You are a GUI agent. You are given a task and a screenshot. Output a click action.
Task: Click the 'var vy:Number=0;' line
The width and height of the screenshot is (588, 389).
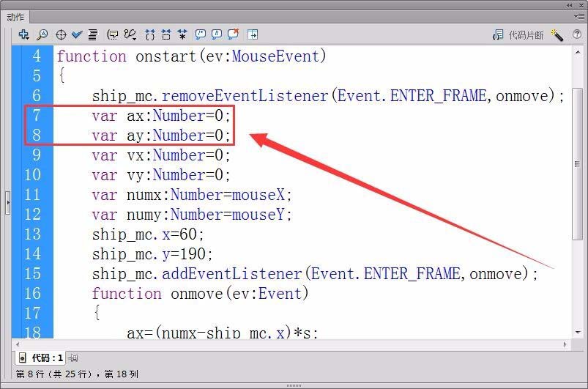tap(161, 175)
